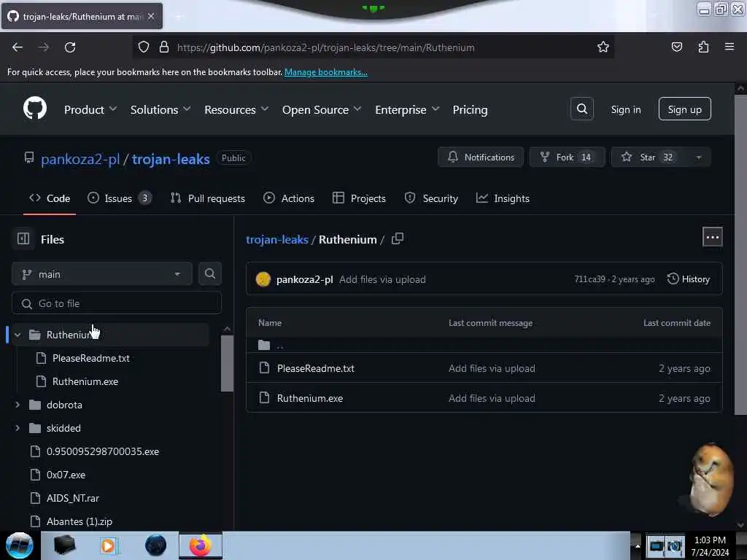Open the Star lists dropdown arrow
This screenshot has width=747, height=560.
[x=698, y=157]
